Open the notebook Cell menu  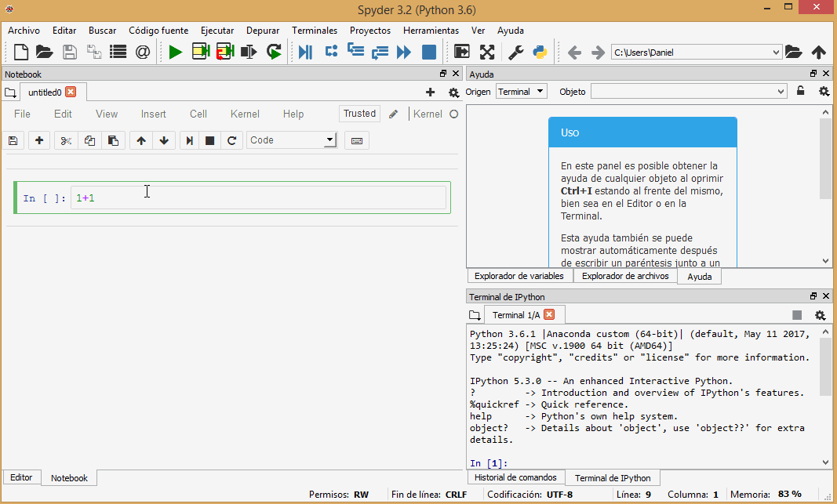tap(198, 114)
